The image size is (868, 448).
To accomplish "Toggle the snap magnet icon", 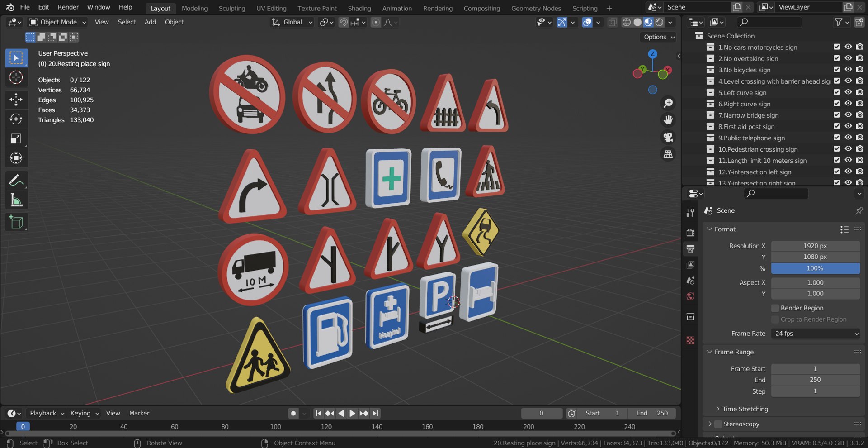I will click(x=344, y=22).
